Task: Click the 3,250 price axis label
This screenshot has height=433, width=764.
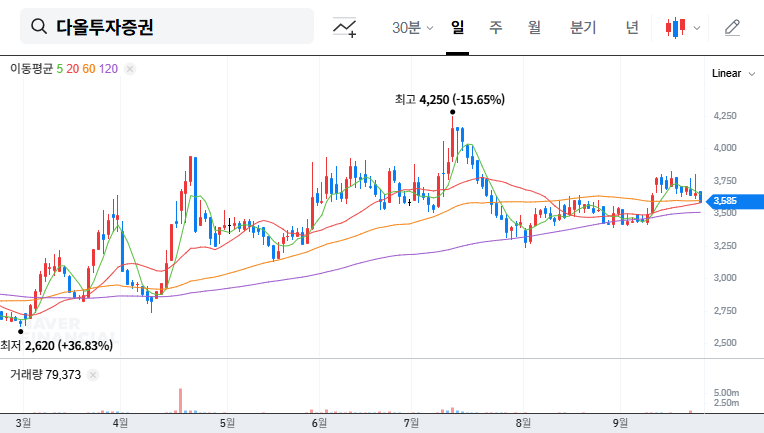Action: pyautogui.click(x=725, y=245)
